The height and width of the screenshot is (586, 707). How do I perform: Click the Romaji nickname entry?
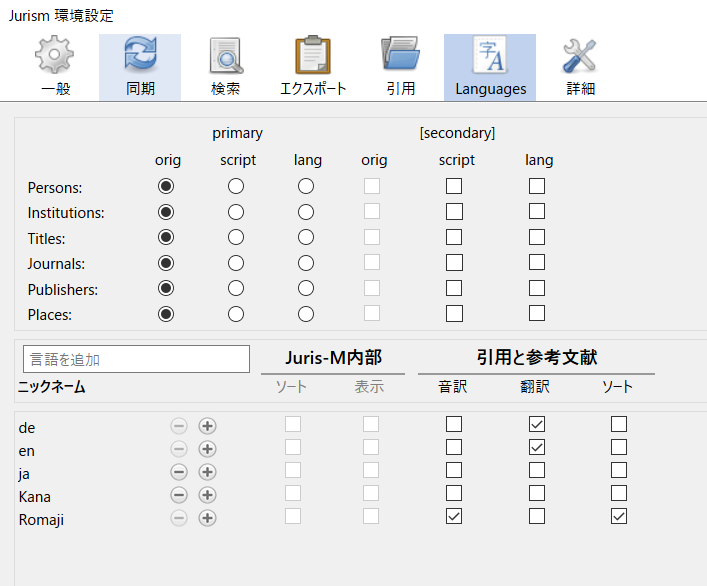point(41,520)
